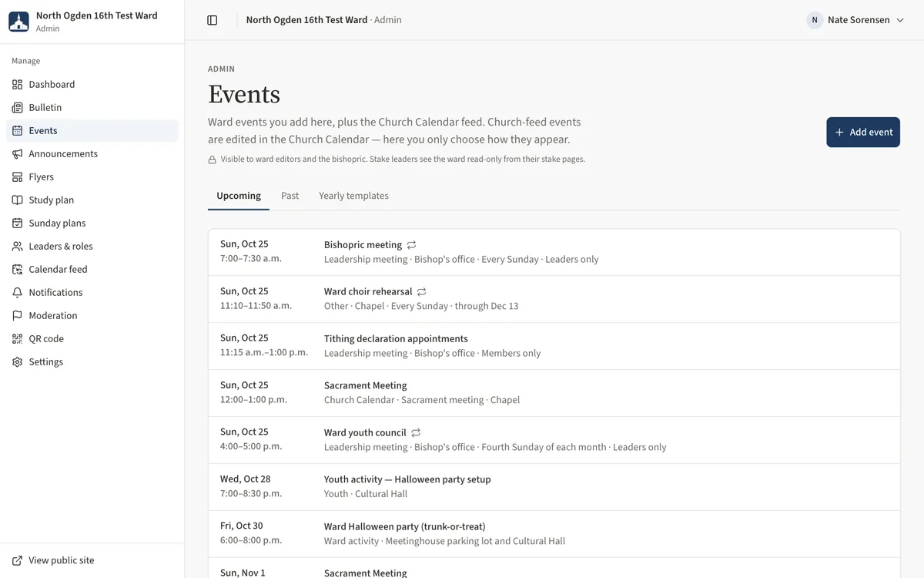Open the Ward choir rehearsal event

coord(554,299)
